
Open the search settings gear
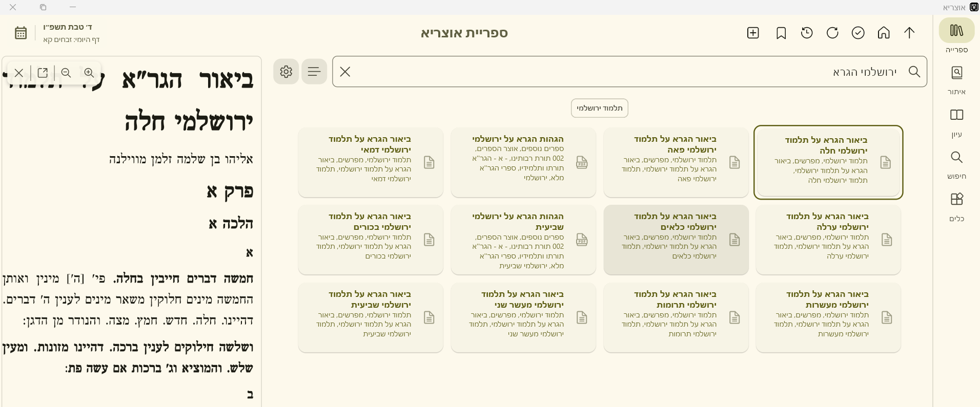tap(286, 72)
